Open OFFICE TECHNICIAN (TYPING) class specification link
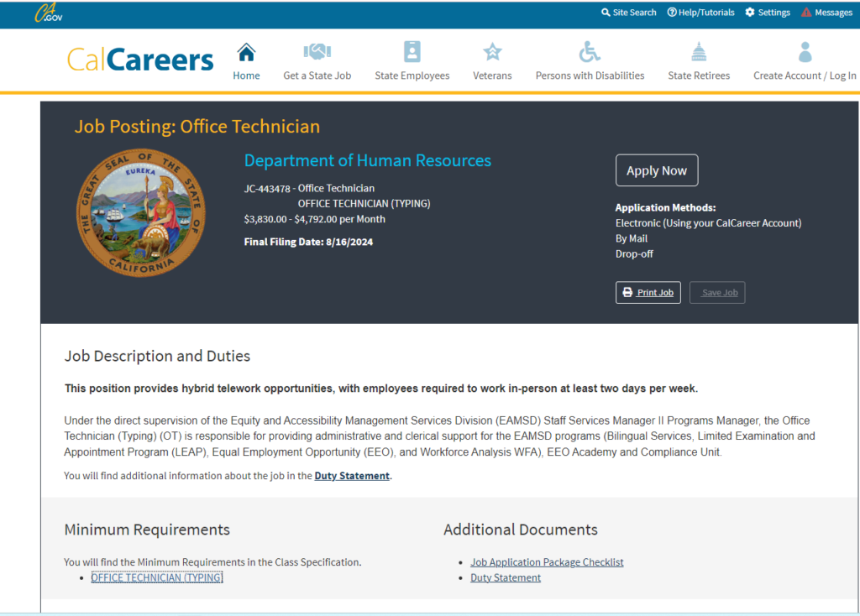The width and height of the screenshot is (860, 616). point(157,577)
